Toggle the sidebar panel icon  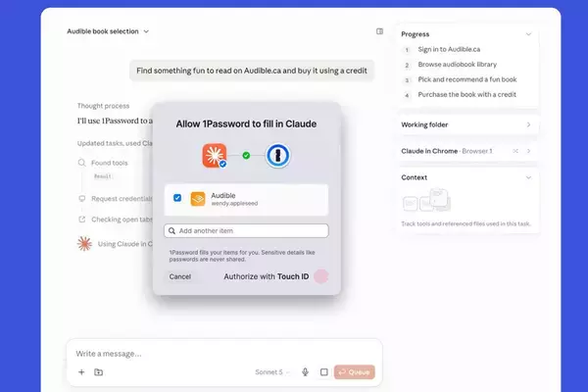(x=379, y=31)
